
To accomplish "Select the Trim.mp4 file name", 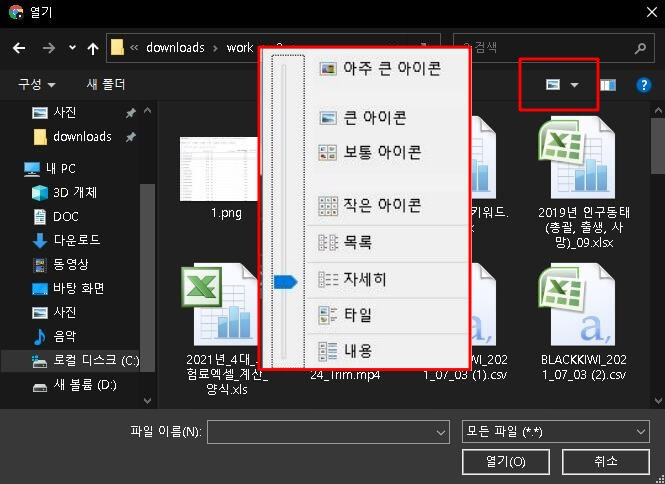I will tap(345, 375).
